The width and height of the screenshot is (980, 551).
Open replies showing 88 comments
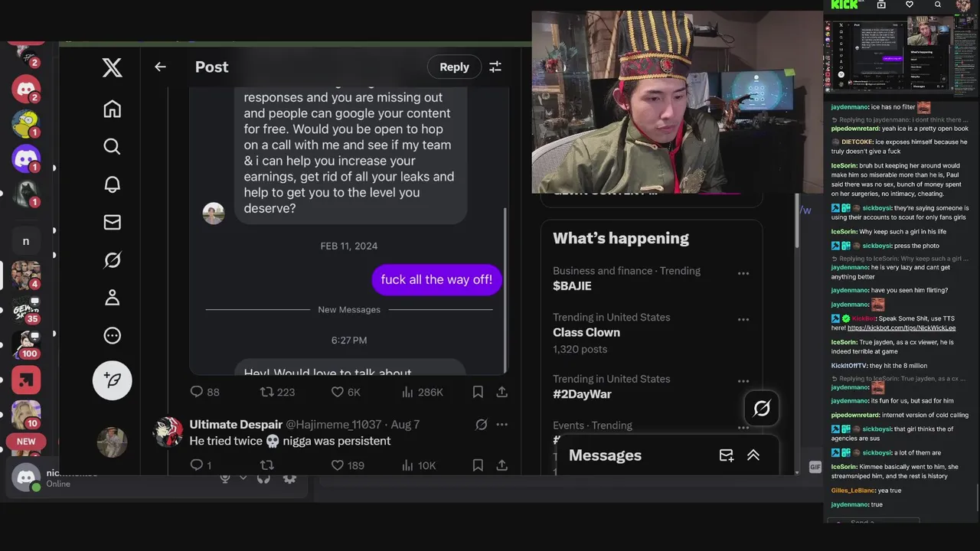click(204, 392)
